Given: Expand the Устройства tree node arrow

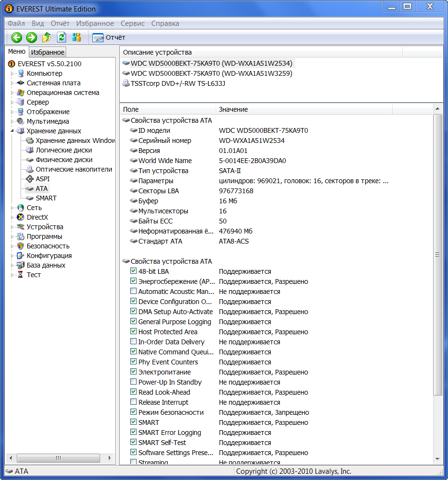Looking at the screenshot, I should pyautogui.click(x=12, y=227).
